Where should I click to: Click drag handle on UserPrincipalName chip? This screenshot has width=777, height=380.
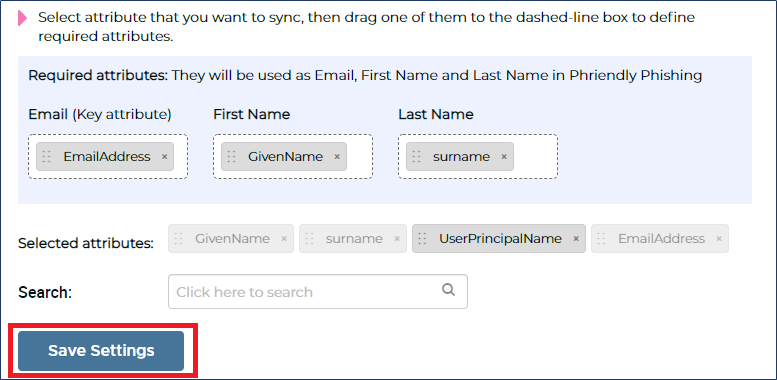pyautogui.click(x=422, y=238)
